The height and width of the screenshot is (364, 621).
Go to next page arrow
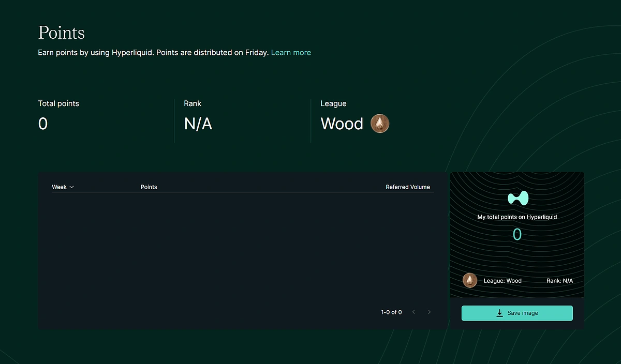(x=429, y=312)
